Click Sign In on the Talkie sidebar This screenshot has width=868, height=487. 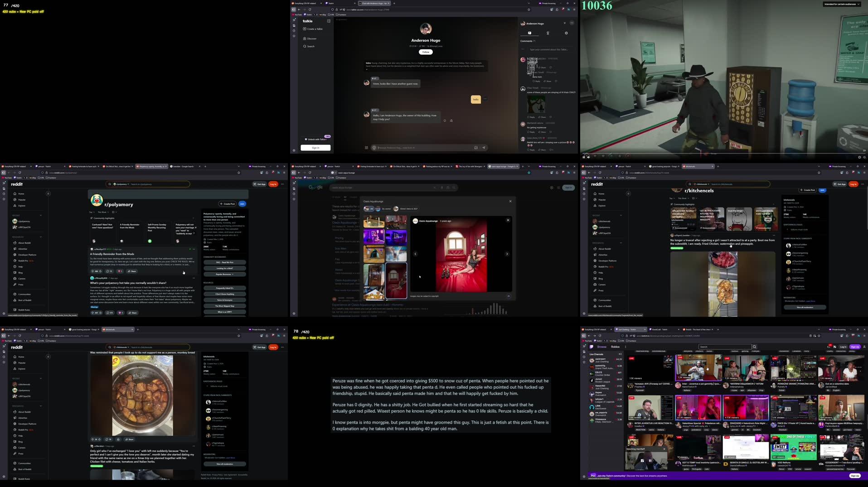click(x=315, y=148)
